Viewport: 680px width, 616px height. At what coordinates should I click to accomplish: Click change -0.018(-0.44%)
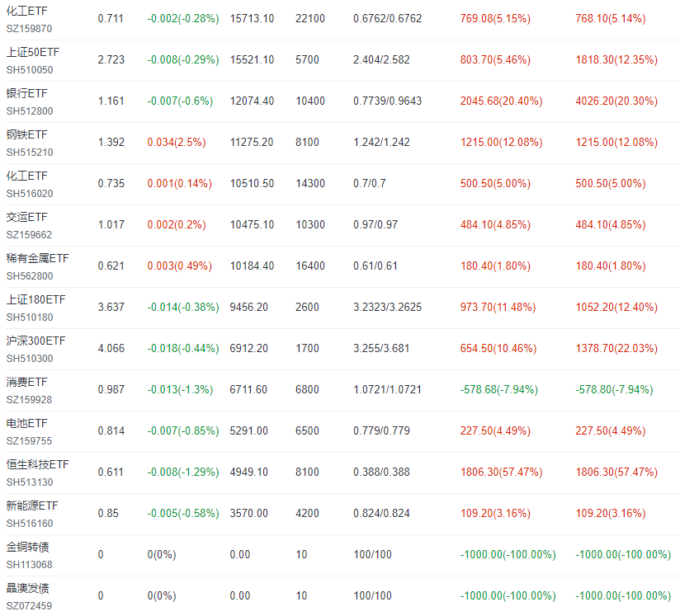(183, 349)
